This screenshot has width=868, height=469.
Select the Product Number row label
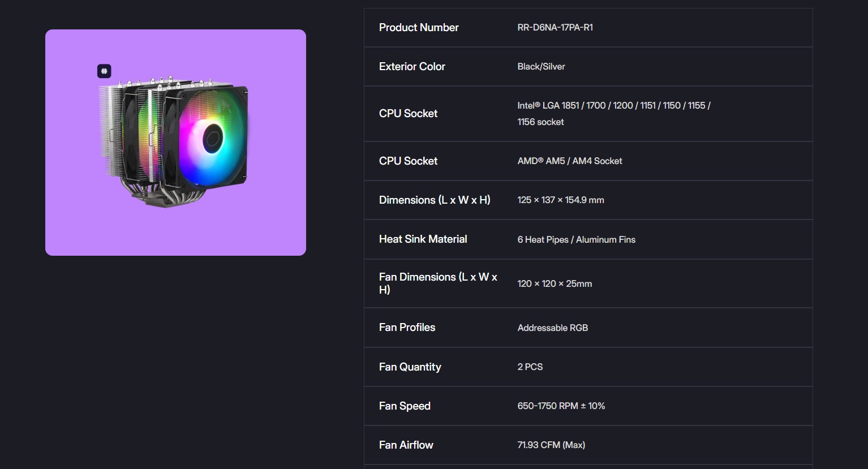tap(419, 27)
